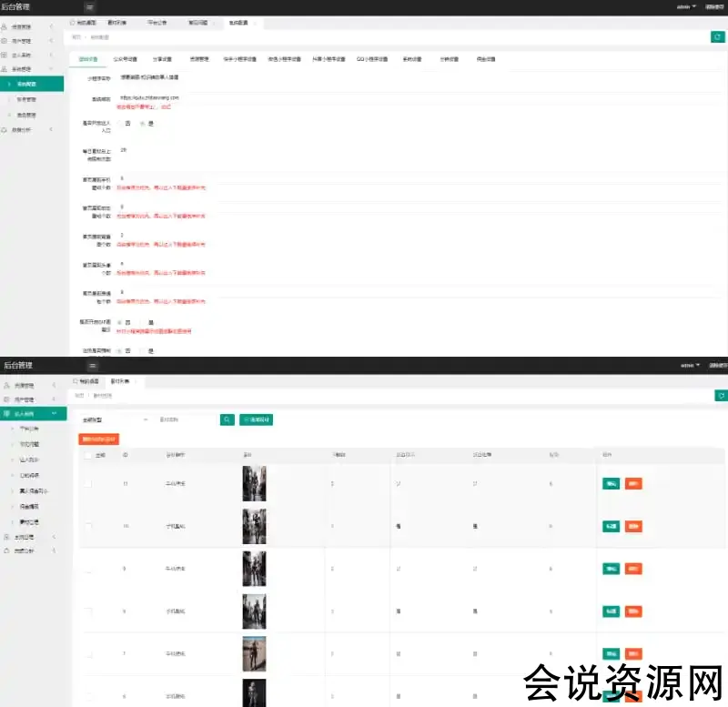Check the checkbox for row ID 11

point(88,484)
